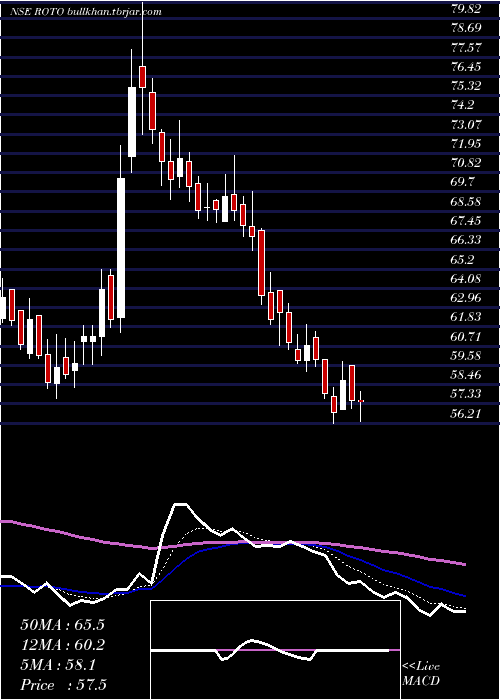Click the 59.58 price axis label

[x=467, y=356]
